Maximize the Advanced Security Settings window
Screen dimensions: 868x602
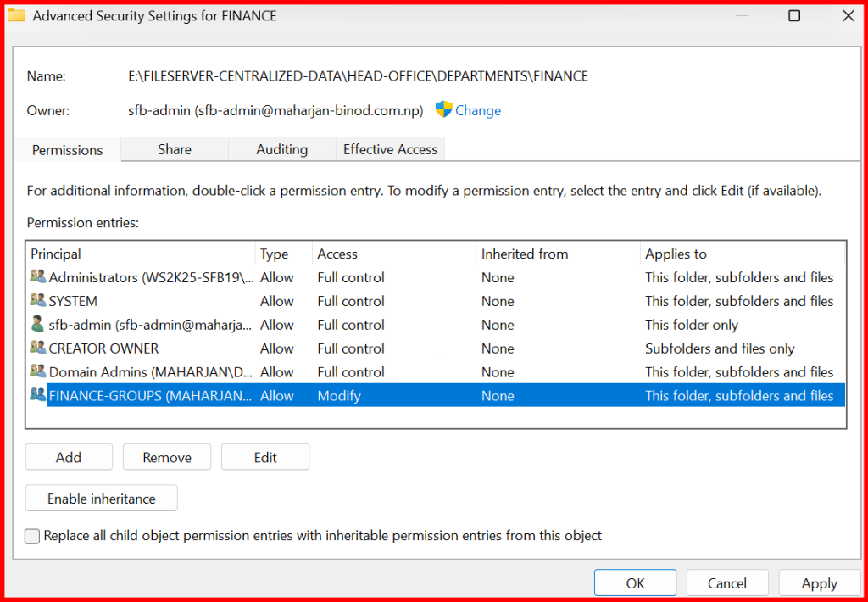click(x=794, y=16)
